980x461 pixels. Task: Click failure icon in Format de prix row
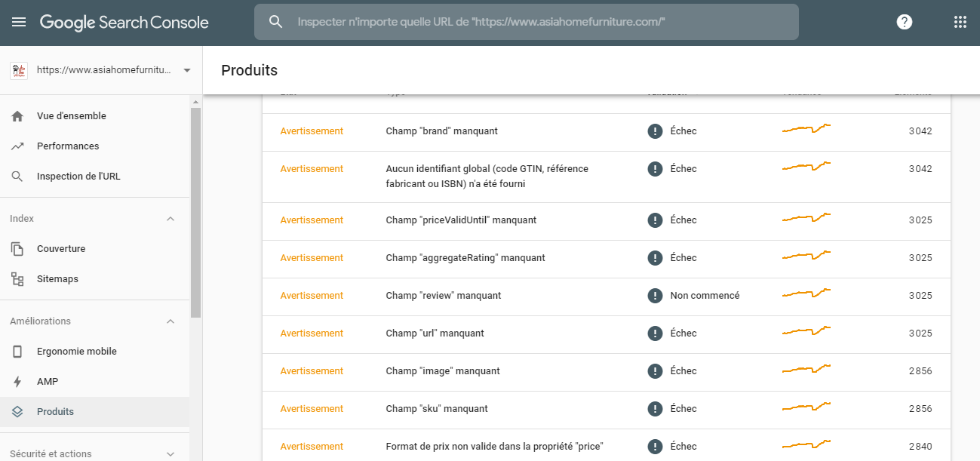click(655, 447)
